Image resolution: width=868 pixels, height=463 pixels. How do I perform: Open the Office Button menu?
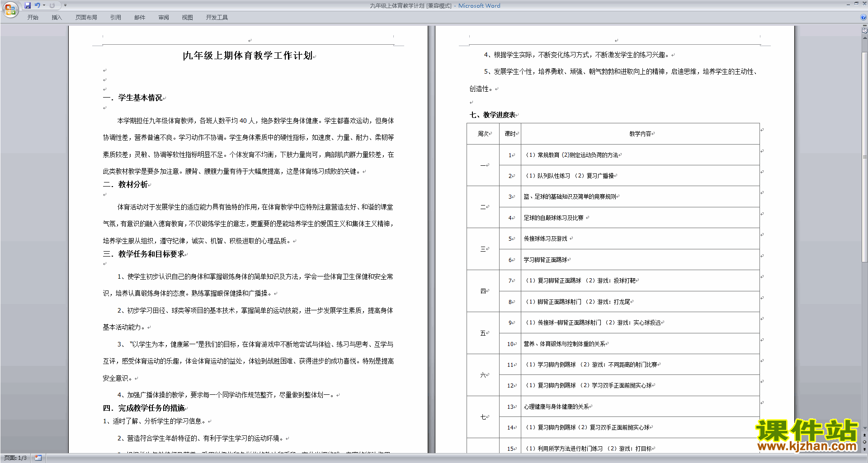(10, 9)
